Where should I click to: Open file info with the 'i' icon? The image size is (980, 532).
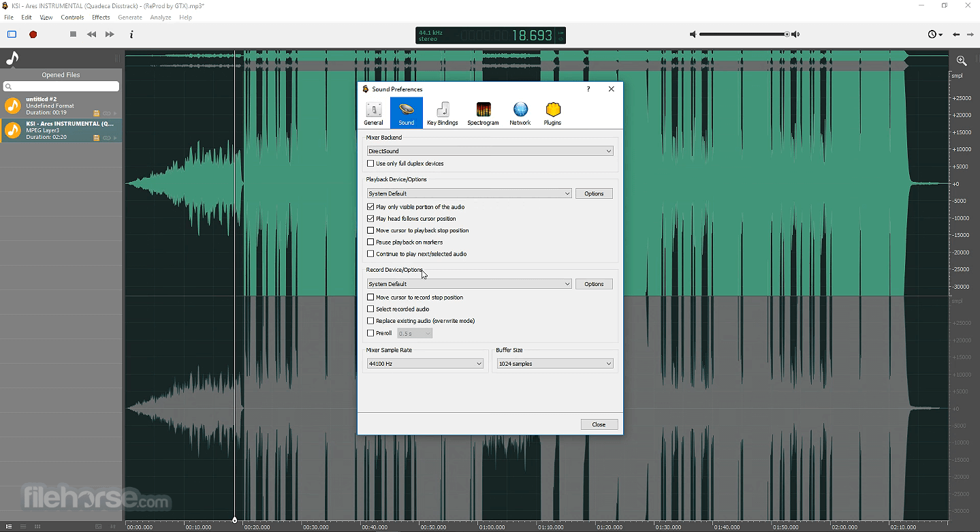click(131, 34)
